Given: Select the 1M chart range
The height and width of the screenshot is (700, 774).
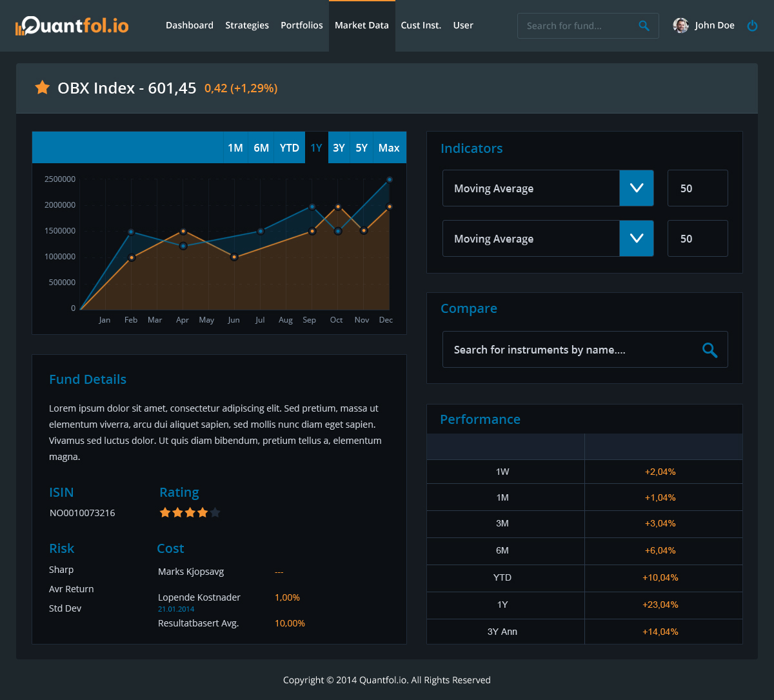Looking at the screenshot, I should pyautogui.click(x=235, y=148).
